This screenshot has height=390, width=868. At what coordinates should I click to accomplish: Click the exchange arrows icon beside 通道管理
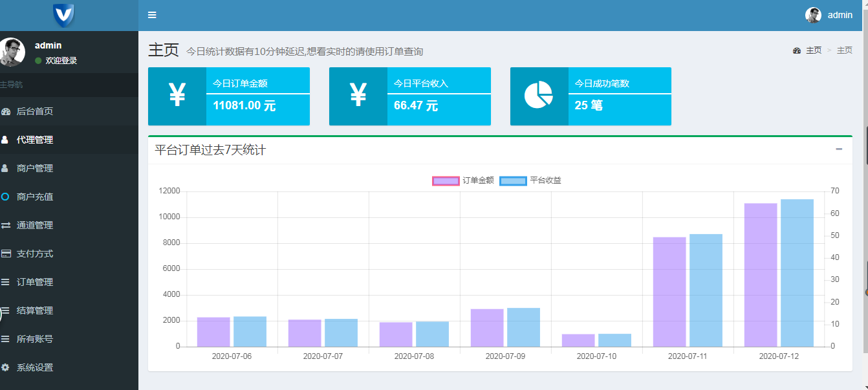(5, 225)
